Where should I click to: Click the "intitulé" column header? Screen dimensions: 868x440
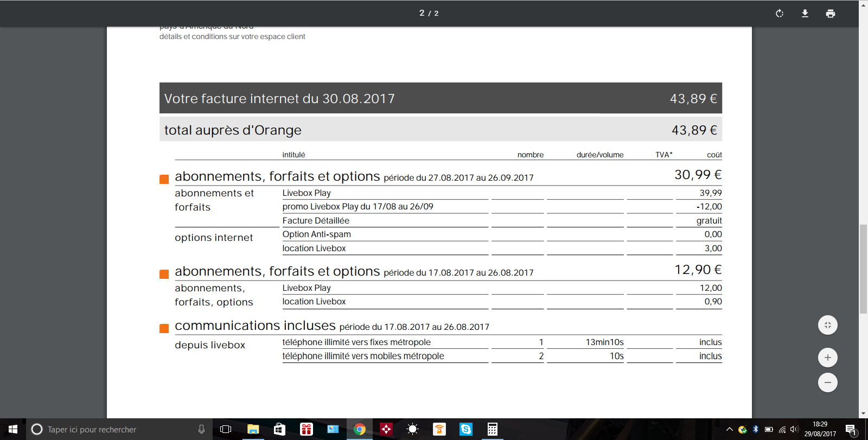click(293, 155)
